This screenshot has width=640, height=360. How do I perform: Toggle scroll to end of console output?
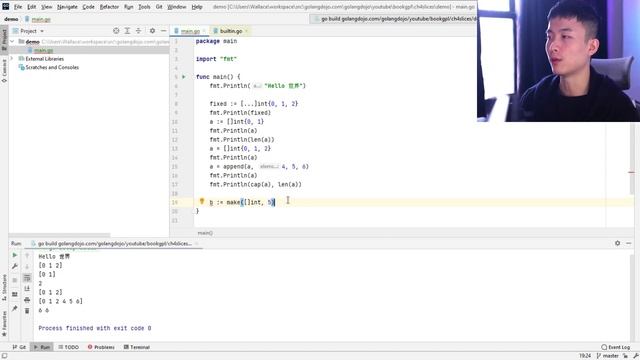[x=27, y=289]
